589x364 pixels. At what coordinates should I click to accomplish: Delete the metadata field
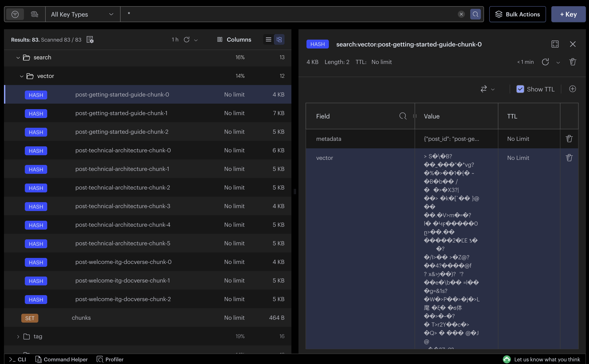pyautogui.click(x=569, y=139)
